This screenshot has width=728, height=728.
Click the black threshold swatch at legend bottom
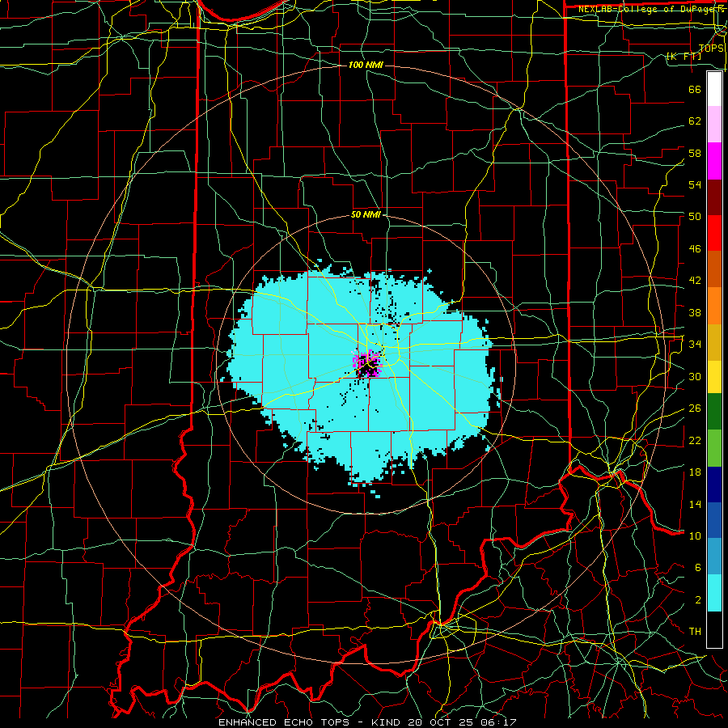click(714, 629)
